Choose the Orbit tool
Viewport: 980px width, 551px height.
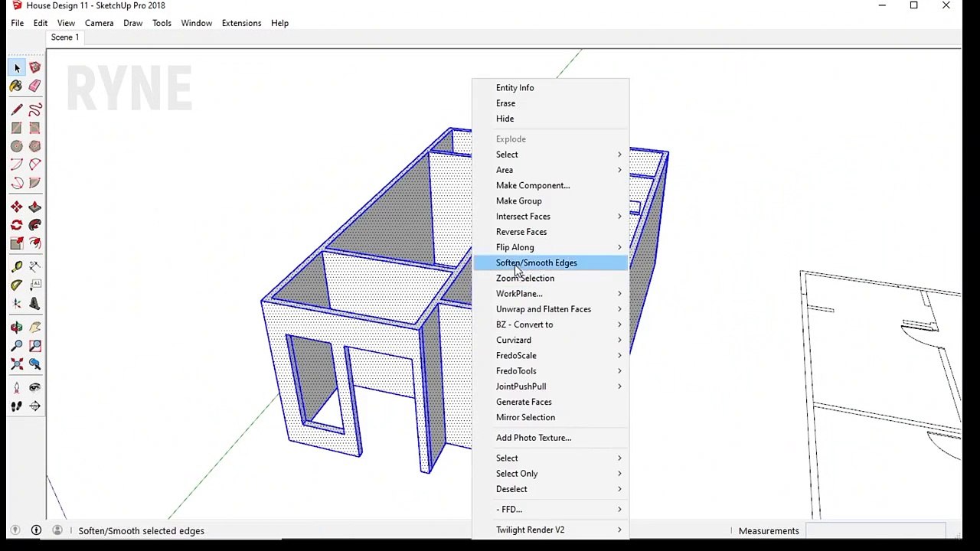click(x=17, y=328)
